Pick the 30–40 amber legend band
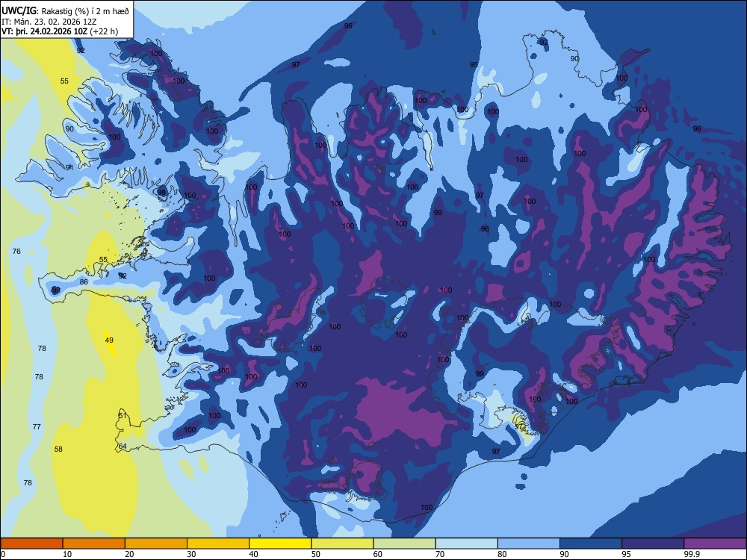 (218, 544)
